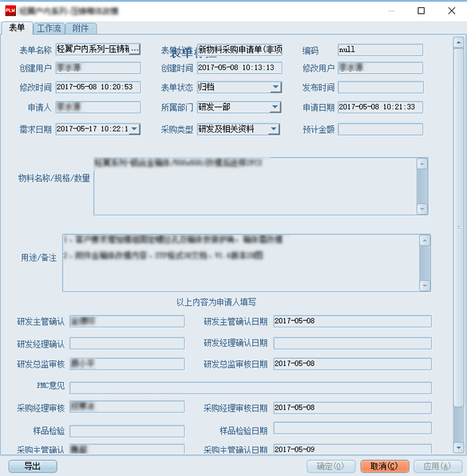The image size is (467, 476).
Task: Click the PLM application icon in title bar
Action: (x=11, y=11)
